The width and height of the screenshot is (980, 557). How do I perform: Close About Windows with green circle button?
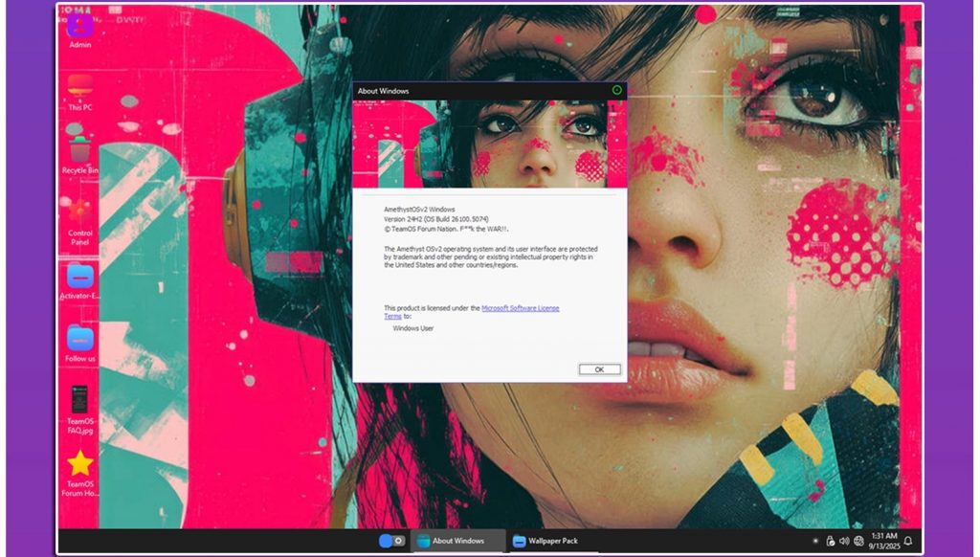[616, 91]
